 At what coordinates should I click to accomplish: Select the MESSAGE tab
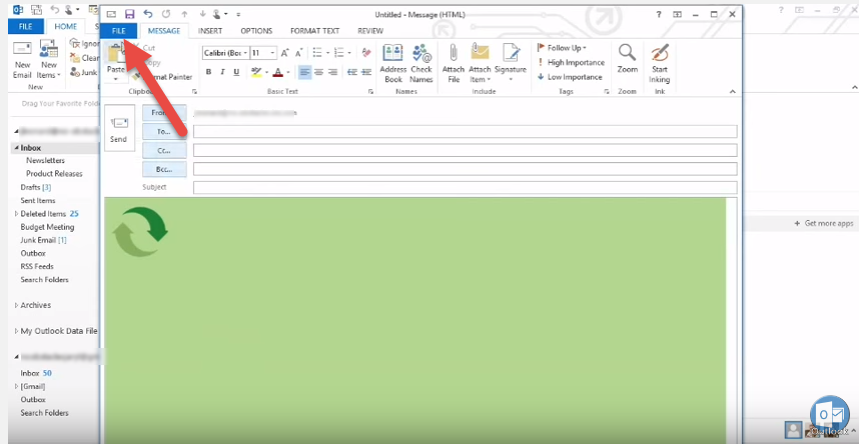[164, 31]
